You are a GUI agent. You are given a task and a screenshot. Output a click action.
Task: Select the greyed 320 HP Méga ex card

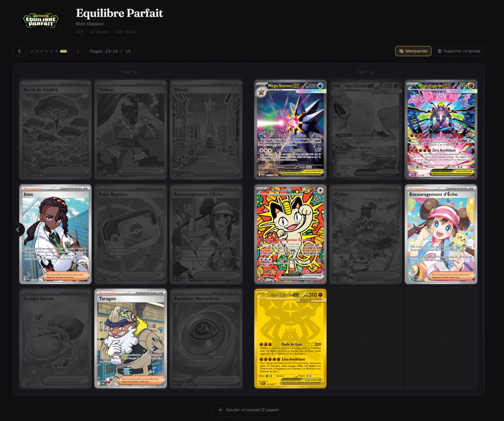pos(365,129)
